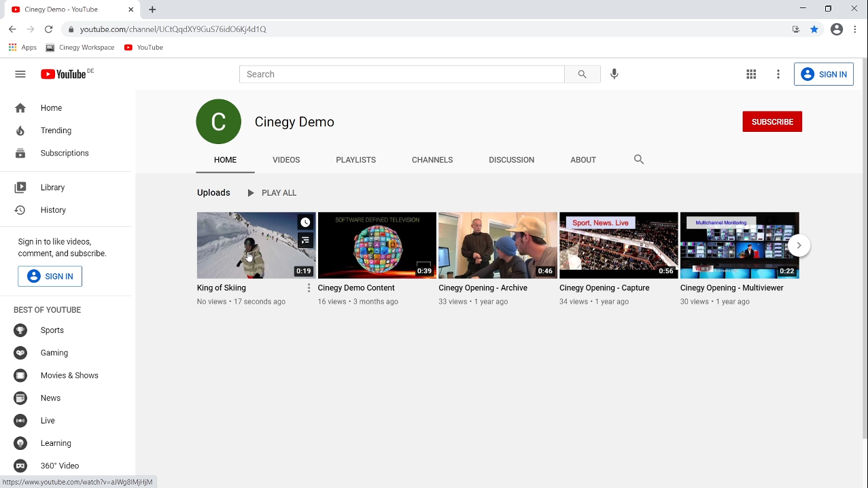Open YouTube bookmark in bookmarks bar
The image size is (868, 488).
pos(143,48)
